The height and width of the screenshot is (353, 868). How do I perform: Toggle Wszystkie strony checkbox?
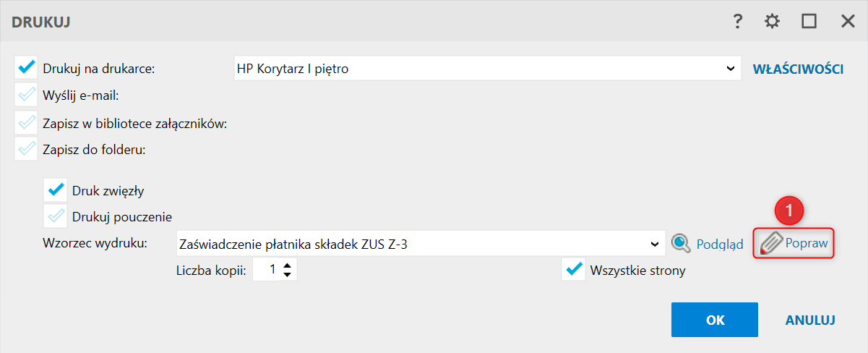[x=574, y=271]
